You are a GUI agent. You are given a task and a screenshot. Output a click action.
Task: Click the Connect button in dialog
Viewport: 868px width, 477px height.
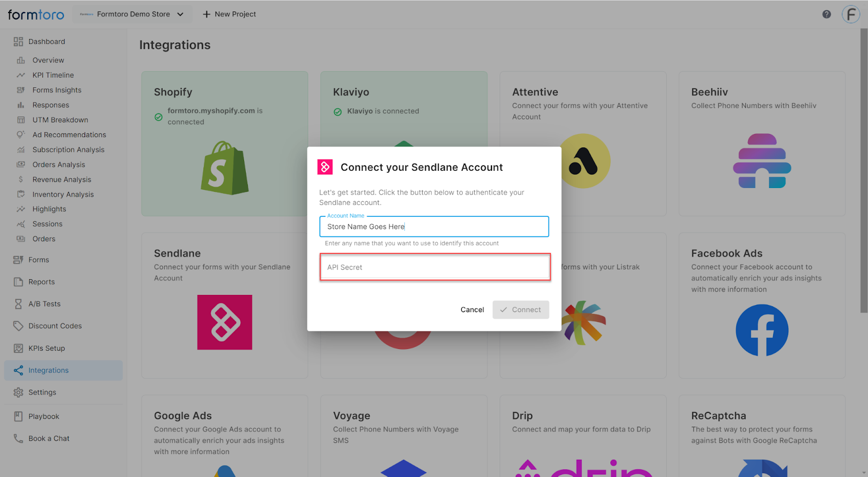coord(521,310)
